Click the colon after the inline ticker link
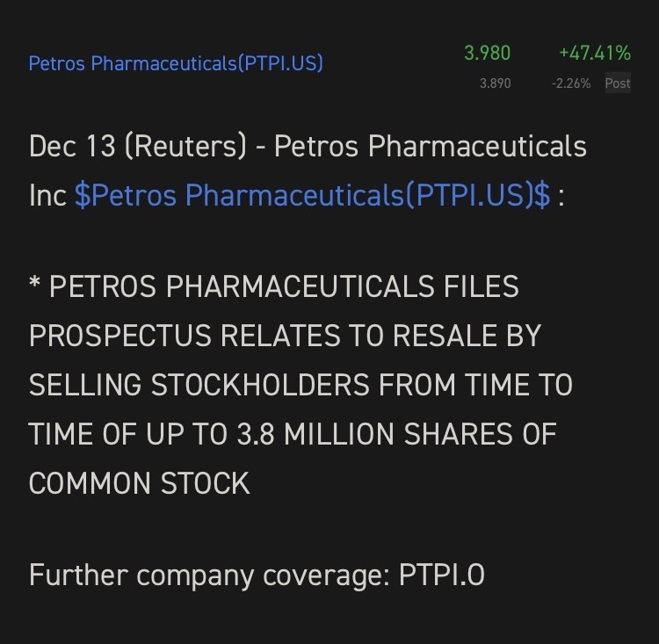Image resolution: width=659 pixels, height=644 pixels. pos(561,198)
